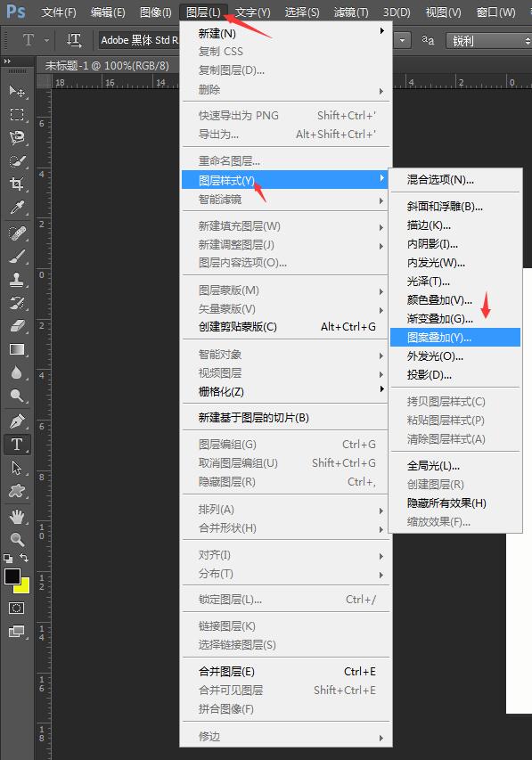Viewport: 532px width, 760px height.
Task: Choose 渐变叠加(G)... layer style
Action: 454,318
